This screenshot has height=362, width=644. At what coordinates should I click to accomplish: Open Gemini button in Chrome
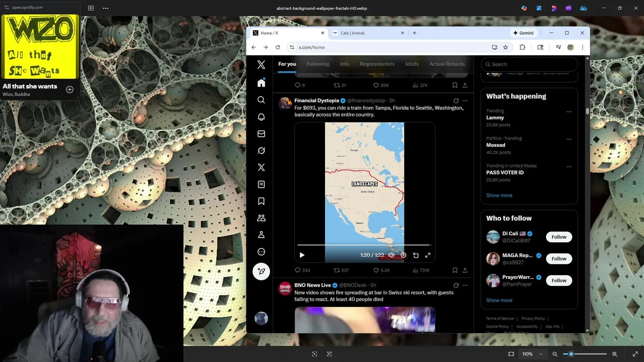523,33
